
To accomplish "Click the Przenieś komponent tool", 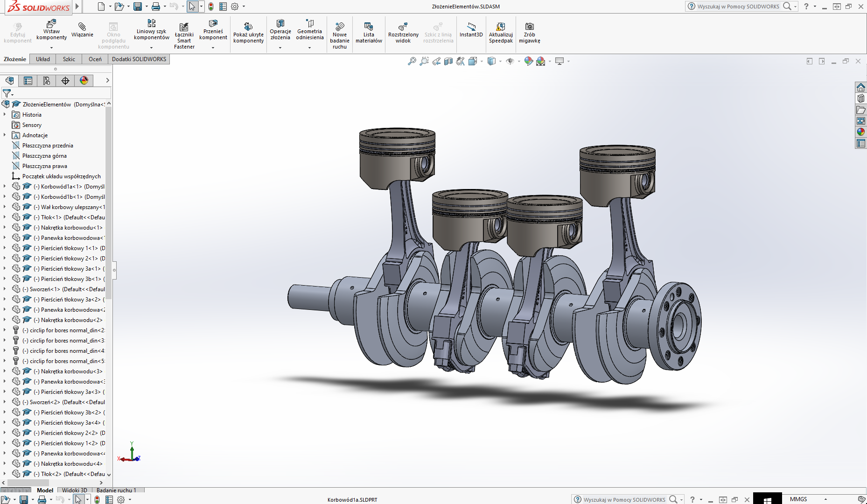I will 213,30.
